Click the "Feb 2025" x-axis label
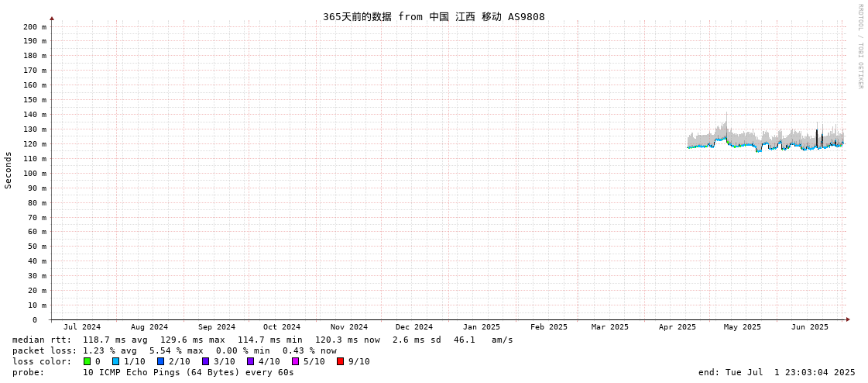 [x=549, y=327]
